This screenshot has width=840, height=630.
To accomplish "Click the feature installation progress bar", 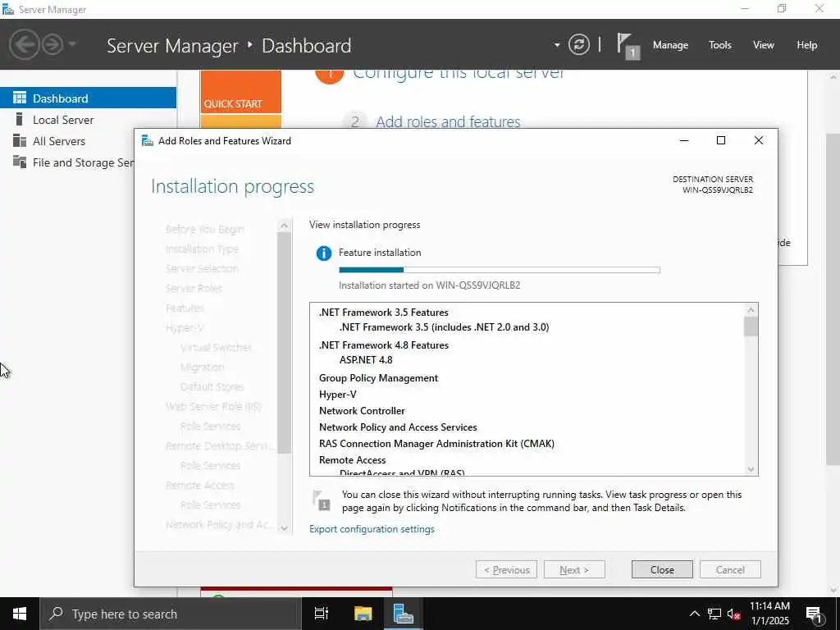I will (x=500, y=270).
